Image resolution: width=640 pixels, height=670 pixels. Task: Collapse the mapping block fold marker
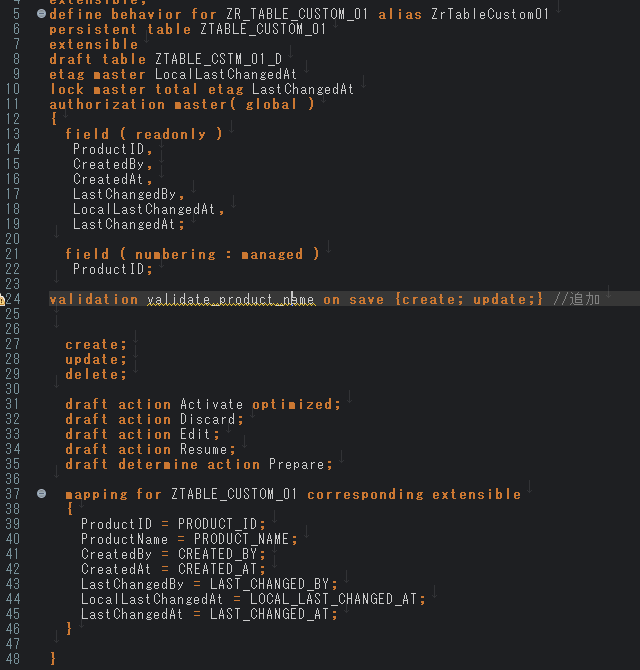click(40, 494)
